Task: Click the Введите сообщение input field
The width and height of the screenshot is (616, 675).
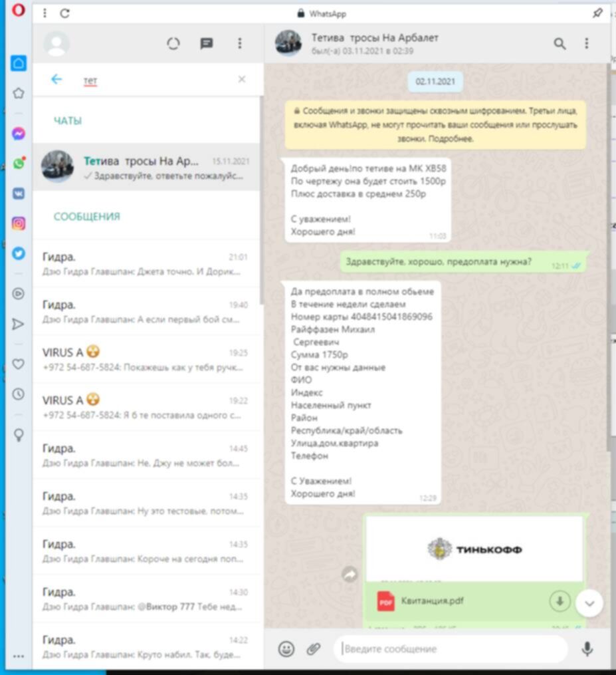Action: 452,649
